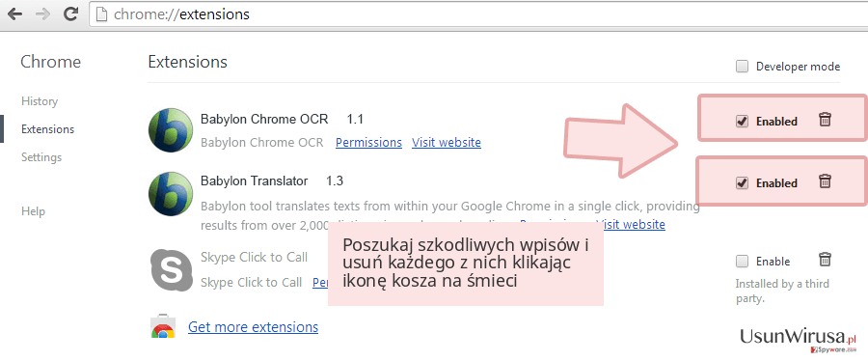Open Settings in the Chrome sidebar

[41, 157]
